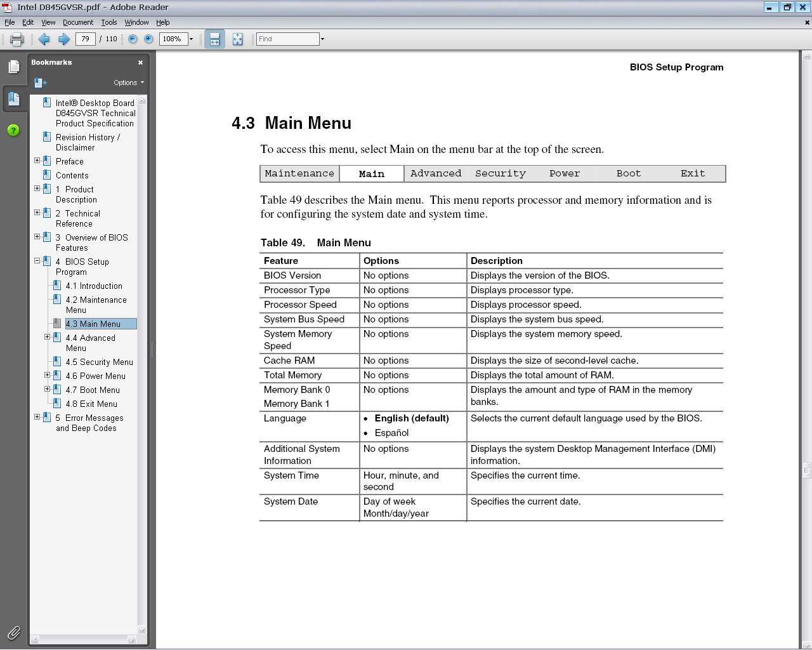Jump to the 4.1 Introduction bookmark
Image resolution: width=812 pixels, height=650 pixels.
(x=94, y=286)
